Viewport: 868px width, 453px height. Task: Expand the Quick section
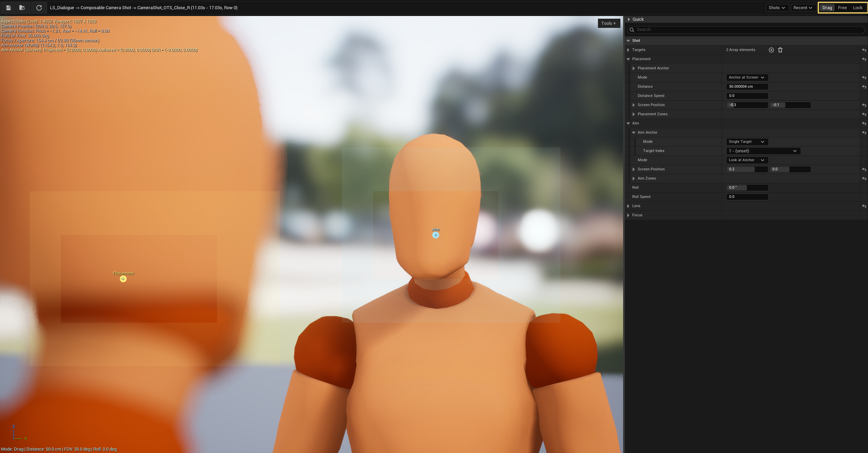tap(629, 19)
